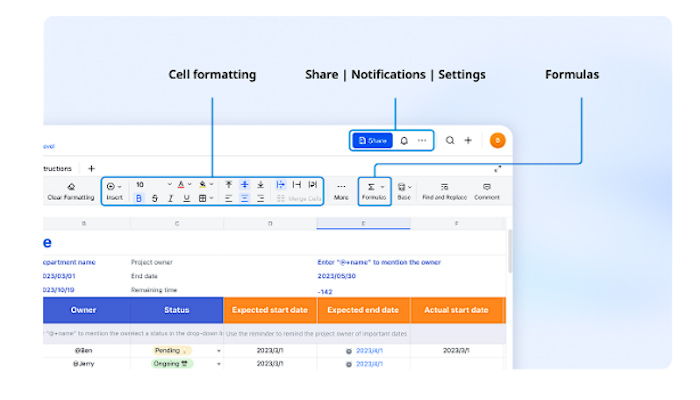This screenshot has width=700, height=400.
Task: Open the Insert dropdown menu
Action: 114,191
